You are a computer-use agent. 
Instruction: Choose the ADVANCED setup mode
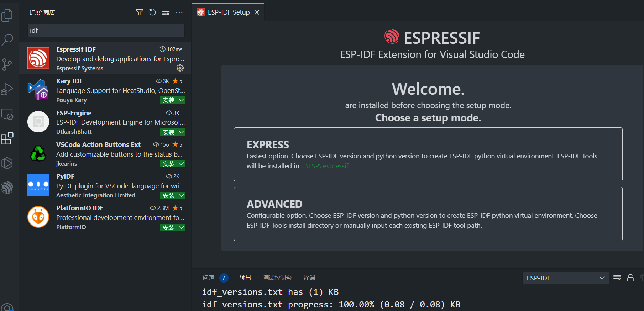pyautogui.click(x=428, y=214)
